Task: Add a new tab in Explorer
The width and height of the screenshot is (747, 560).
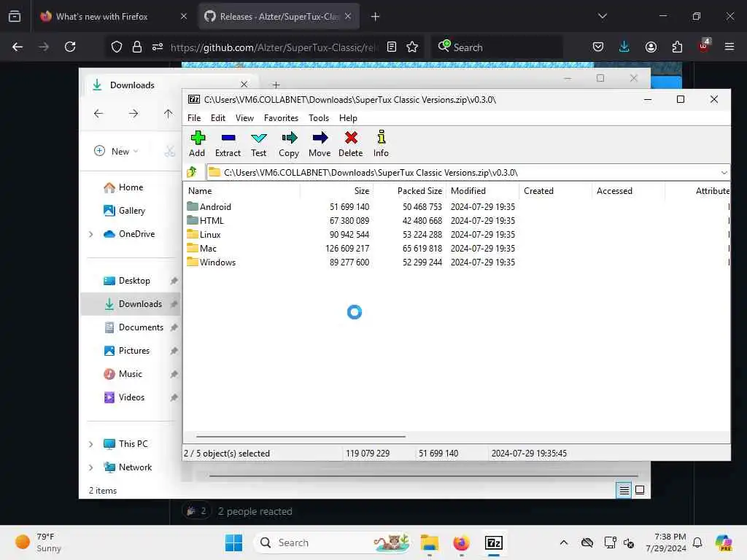Action: click(x=276, y=85)
